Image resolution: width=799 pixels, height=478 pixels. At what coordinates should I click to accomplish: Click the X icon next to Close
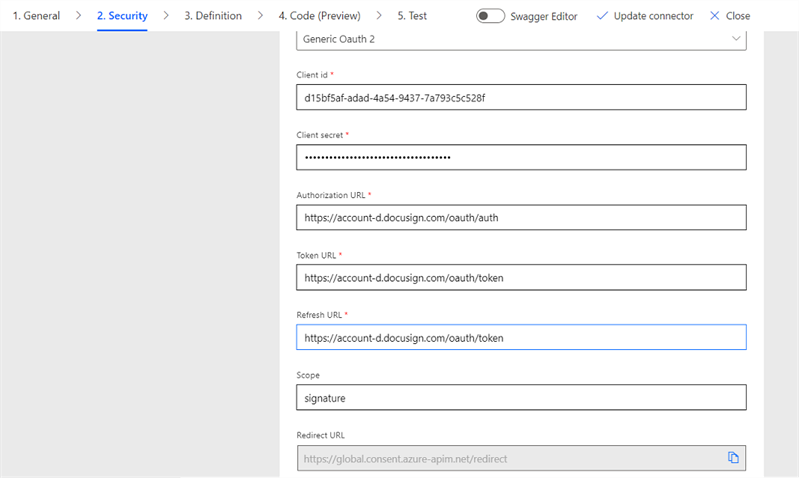click(x=714, y=16)
